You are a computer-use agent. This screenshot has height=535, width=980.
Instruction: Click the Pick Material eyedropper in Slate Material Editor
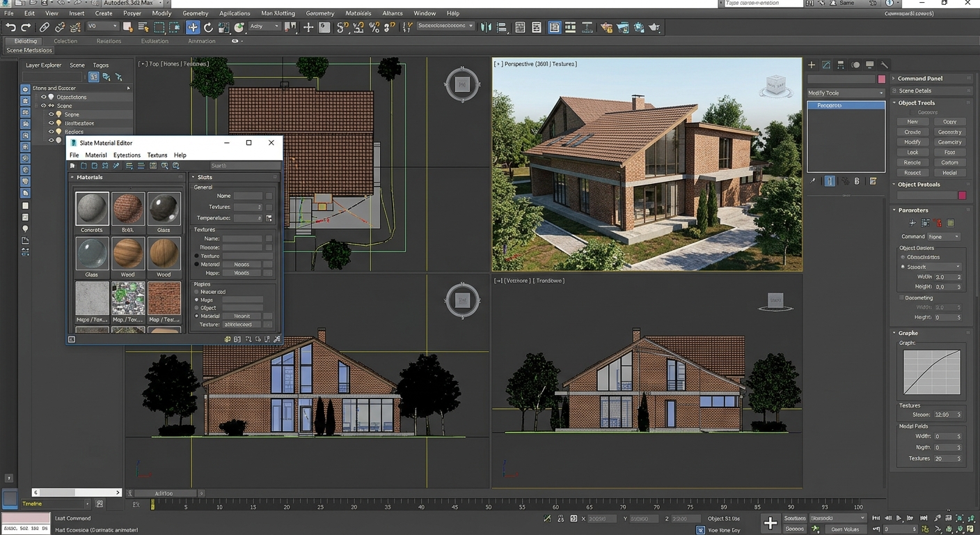[x=117, y=166]
